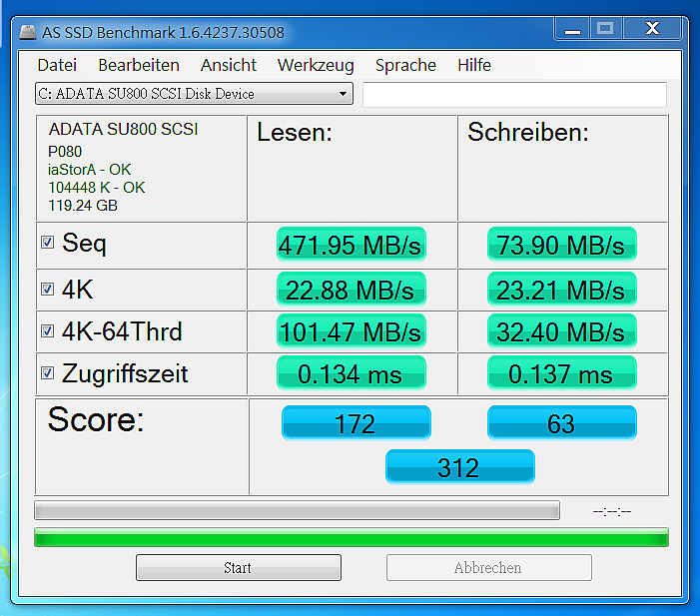Click the remaining time indicator --:--:--

point(612,511)
